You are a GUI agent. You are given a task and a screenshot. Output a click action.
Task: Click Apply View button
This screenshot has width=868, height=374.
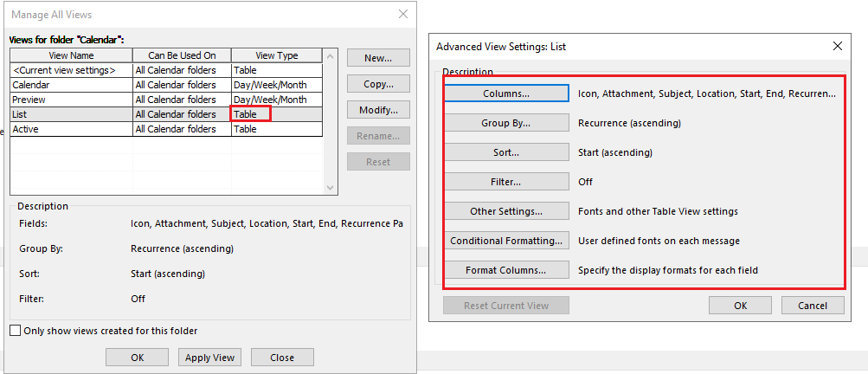coord(209,358)
